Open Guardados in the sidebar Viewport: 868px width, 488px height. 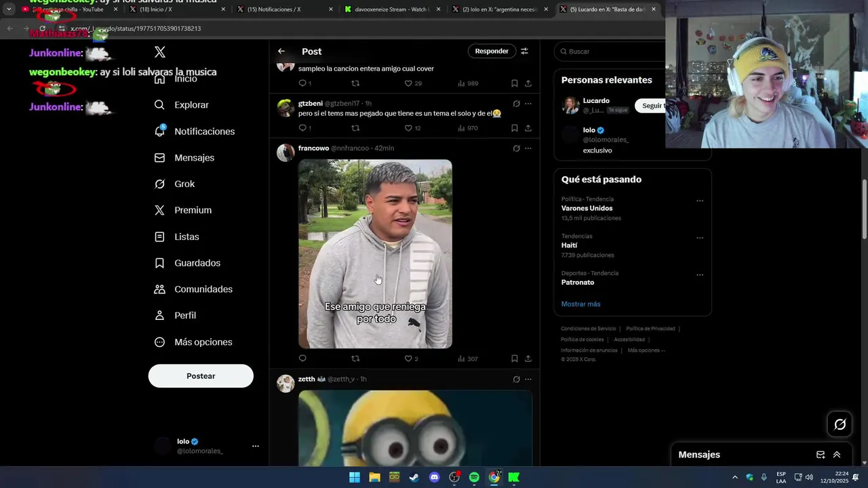(x=187, y=263)
